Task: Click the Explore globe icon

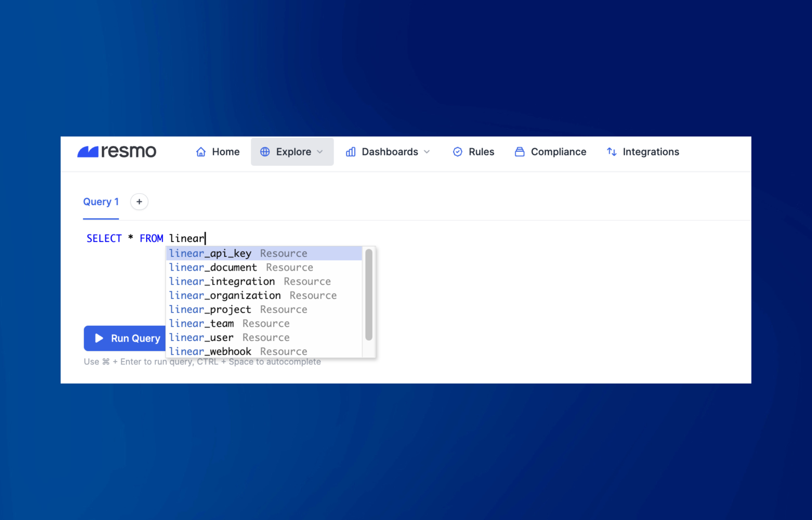Action: point(265,152)
